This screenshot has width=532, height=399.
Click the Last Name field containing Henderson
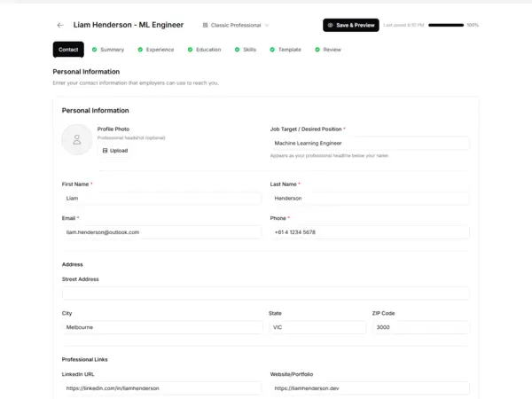tap(370, 198)
